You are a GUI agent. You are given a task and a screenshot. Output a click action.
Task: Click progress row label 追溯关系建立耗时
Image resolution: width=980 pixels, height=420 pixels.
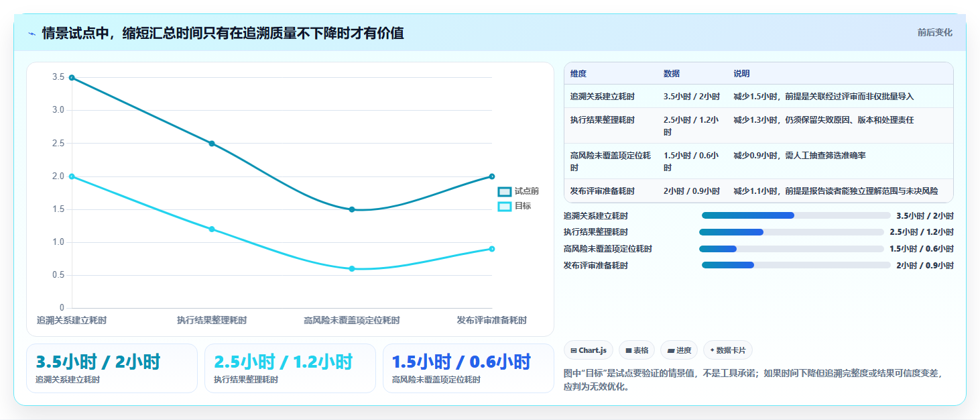[596, 216]
